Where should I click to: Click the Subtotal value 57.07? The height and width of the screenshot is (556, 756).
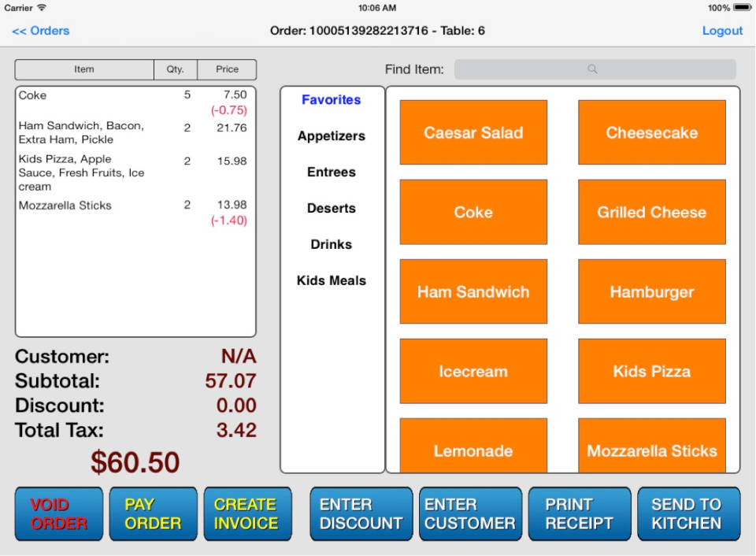coord(231,381)
